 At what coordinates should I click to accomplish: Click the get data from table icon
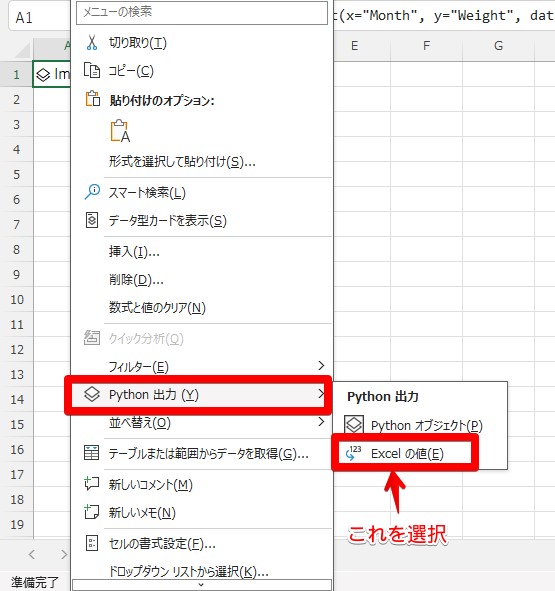tap(92, 453)
